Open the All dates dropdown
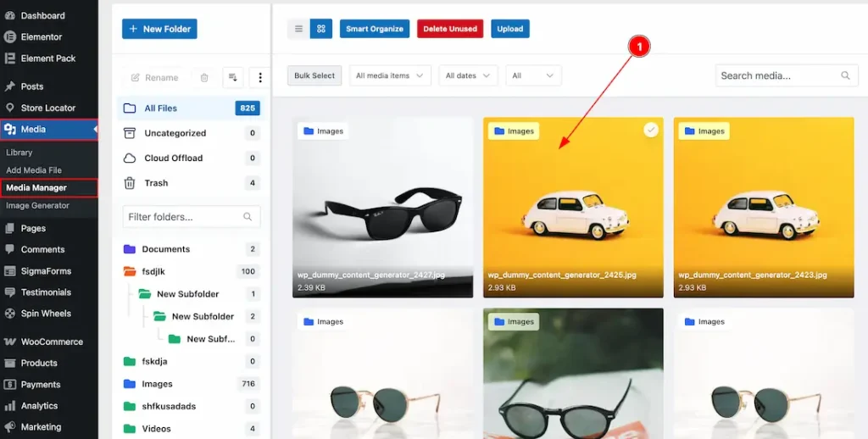Viewport: 868px width, 439px height. (x=468, y=75)
